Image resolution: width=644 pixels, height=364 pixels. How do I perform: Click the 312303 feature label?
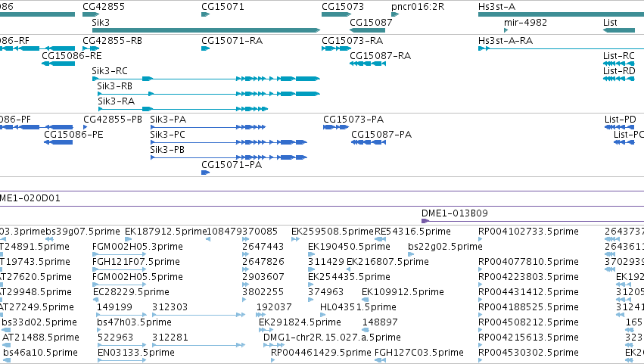pyautogui.click(x=170, y=307)
